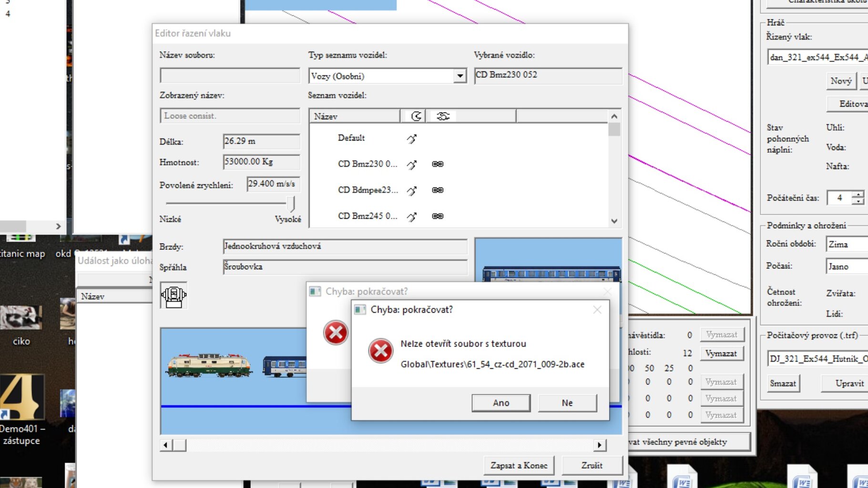Click the coupler icon beside CD Bmz230
The width and height of the screenshot is (868, 488).
pyautogui.click(x=437, y=164)
